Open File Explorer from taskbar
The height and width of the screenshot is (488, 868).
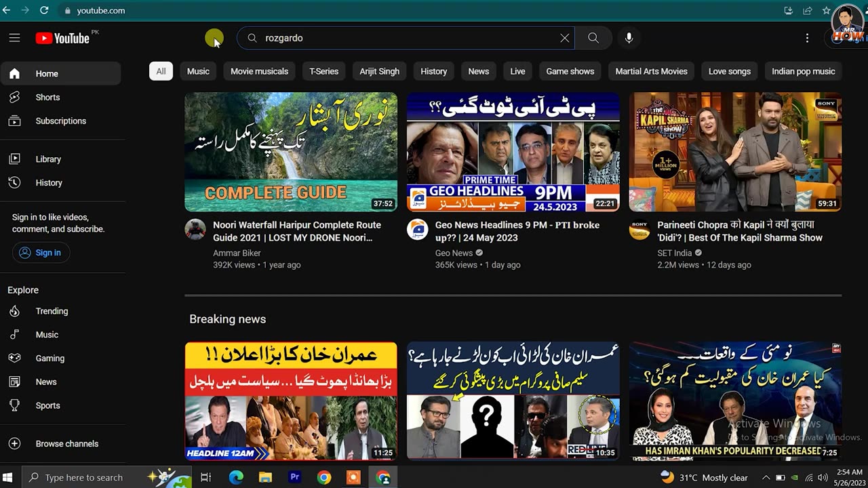pyautogui.click(x=265, y=477)
